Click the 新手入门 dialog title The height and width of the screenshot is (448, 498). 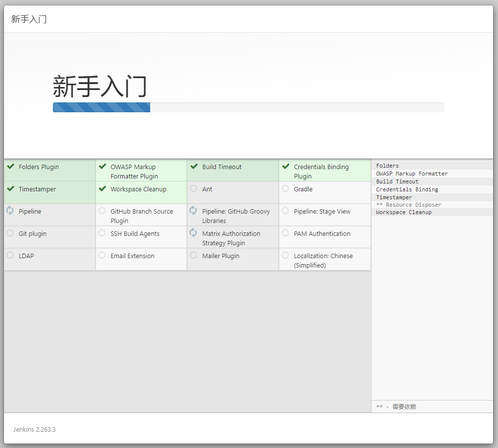coord(29,19)
